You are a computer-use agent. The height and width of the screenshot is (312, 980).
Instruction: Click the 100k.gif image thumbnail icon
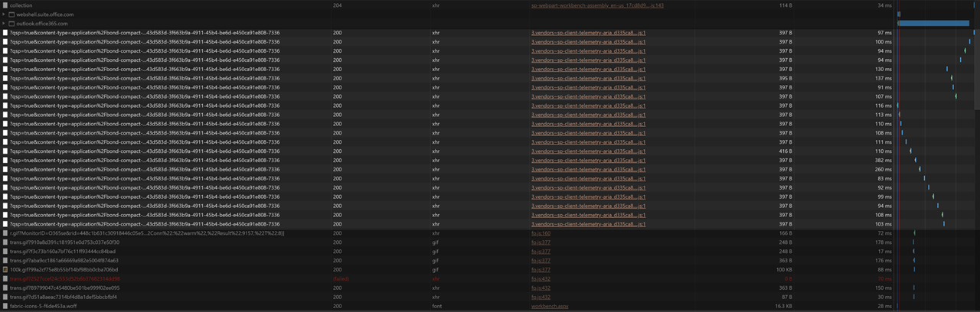pyautogui.click(x=5, y=270)
